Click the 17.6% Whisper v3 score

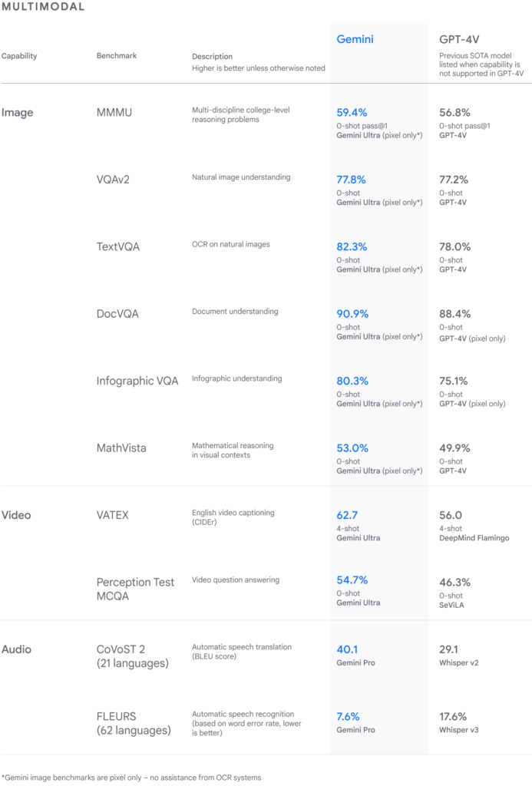[x=454, y=716]
